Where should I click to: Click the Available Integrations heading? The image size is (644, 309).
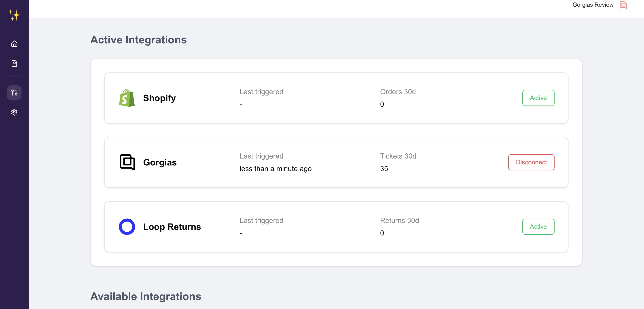coord(146,296)
